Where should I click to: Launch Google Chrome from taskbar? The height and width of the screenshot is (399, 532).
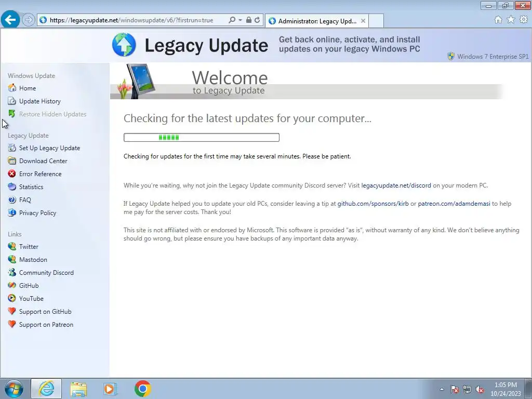pos(142,389)
